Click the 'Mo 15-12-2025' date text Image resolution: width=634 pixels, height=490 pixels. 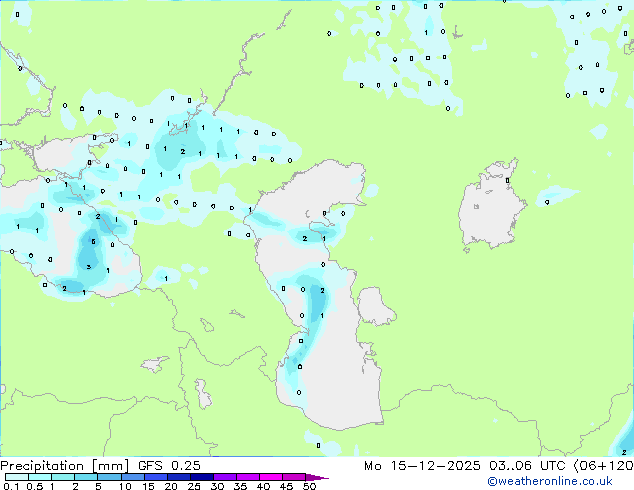(422, 466)
